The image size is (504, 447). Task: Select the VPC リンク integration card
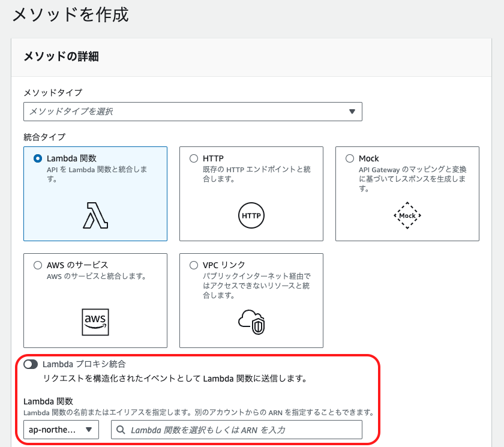pos(251,300)
